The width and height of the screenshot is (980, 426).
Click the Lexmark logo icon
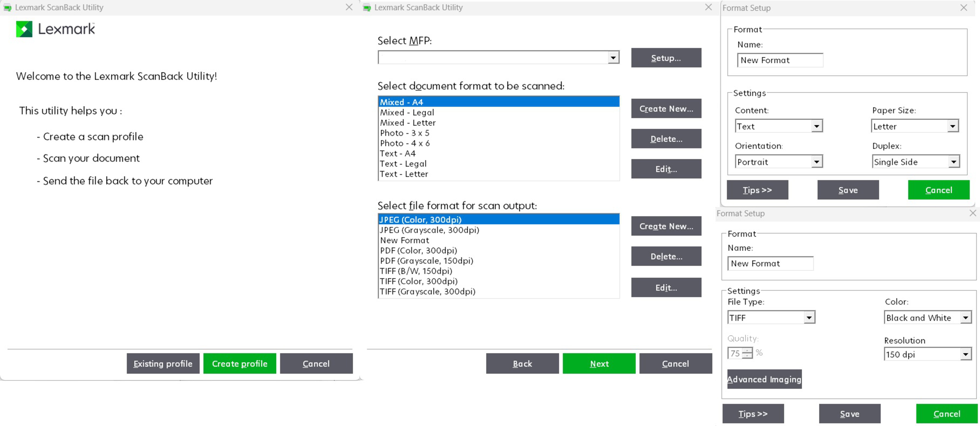[x=24, y=29]
